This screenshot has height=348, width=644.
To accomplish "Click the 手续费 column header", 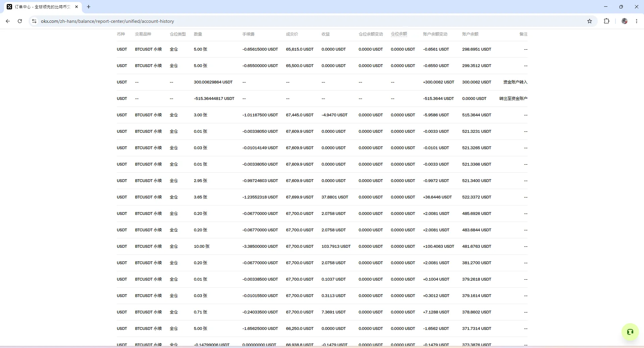I will click(248, 34).
